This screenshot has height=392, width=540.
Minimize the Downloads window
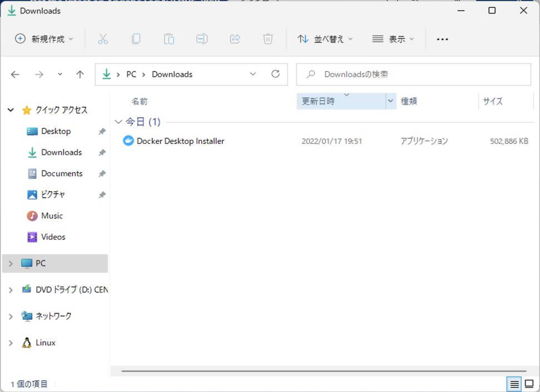pyautogui.click(x=461, y=11)
